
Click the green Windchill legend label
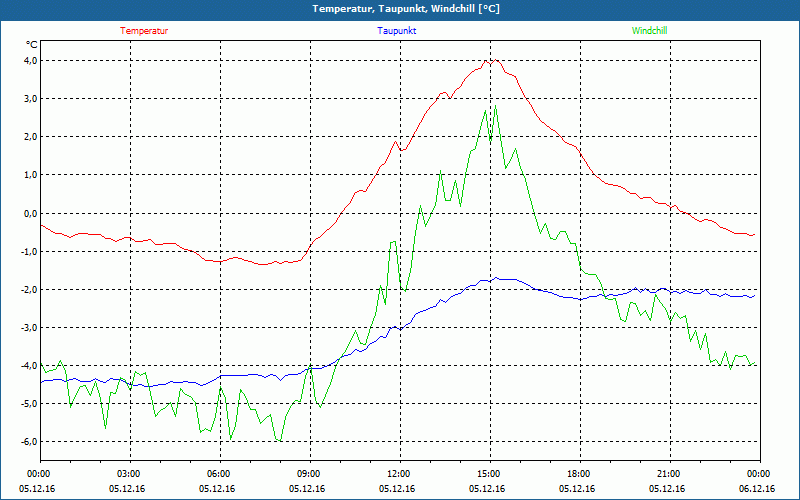click(x=649, y=31)
